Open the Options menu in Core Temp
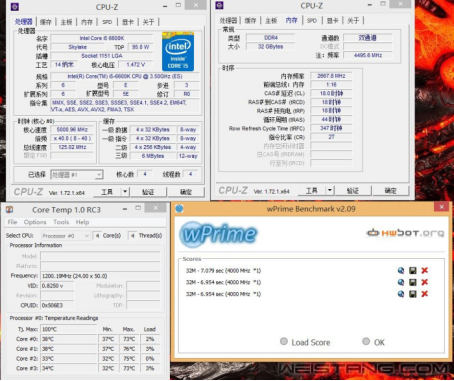Viewport: 454px width, 381px height. (x=35, y=222)
